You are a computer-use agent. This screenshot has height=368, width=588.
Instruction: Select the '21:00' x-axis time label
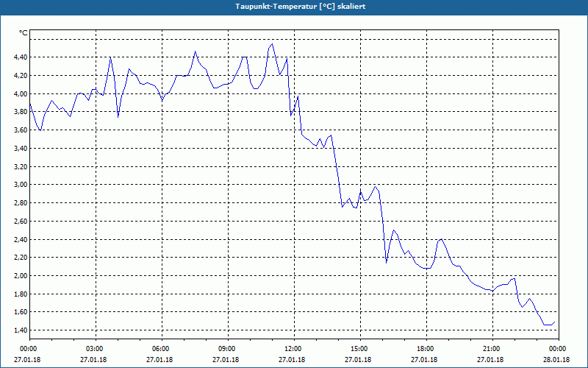coord(492,349)
